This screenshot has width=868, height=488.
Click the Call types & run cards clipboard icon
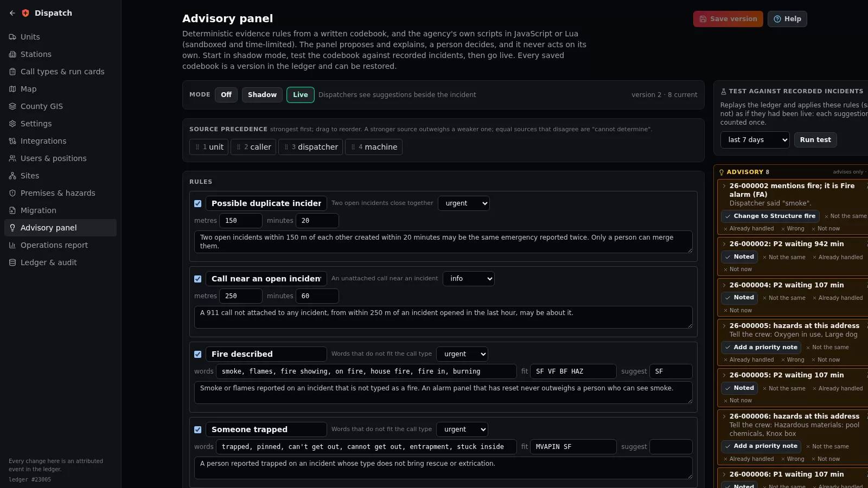pyautogui.click(x=12, y=72)
